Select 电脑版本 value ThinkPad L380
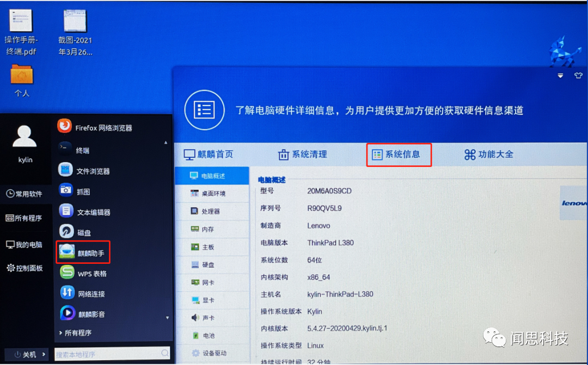The image size is (588, 365). point(330,243)
